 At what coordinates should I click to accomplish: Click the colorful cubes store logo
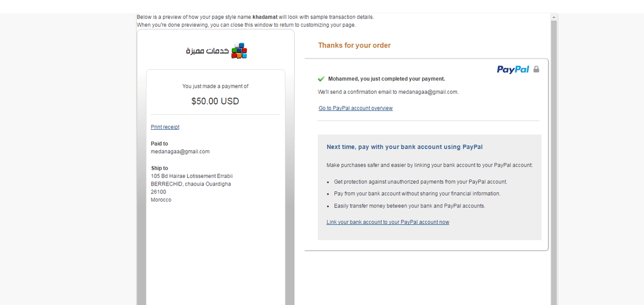pyautogui.click(x=239, y=50)
